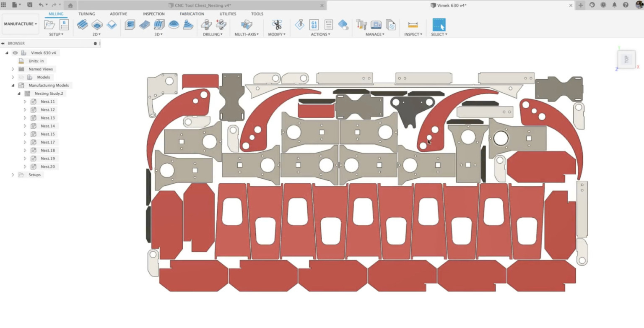Click the Nest.15 manufacturing model
Screen dimensions: 644x328
47,134
